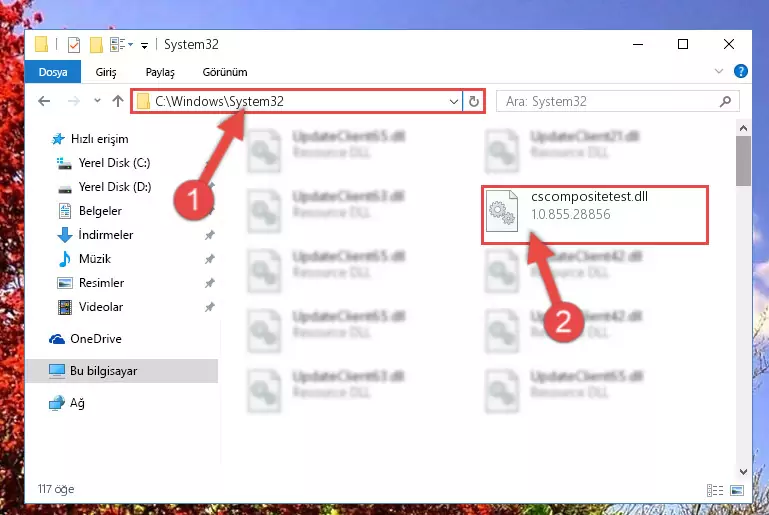
Task: Click the Bu bilgisayar monitor icon
Action: 57,371
